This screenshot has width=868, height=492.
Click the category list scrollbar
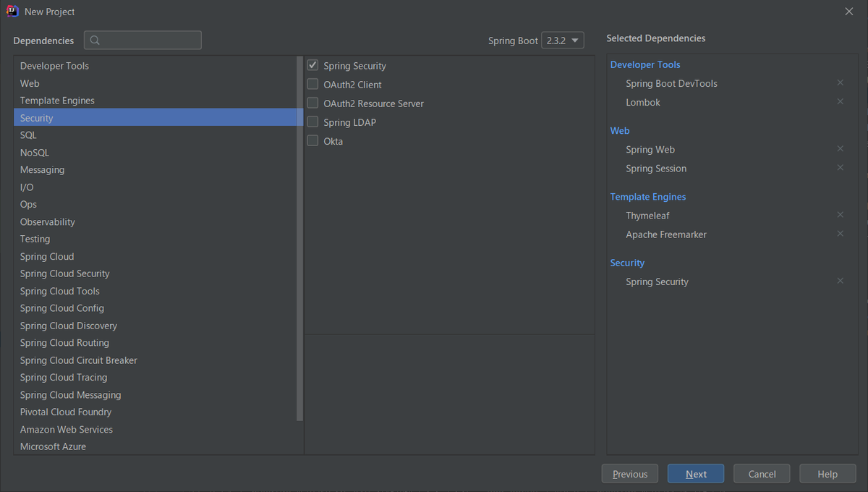point(299,239)
